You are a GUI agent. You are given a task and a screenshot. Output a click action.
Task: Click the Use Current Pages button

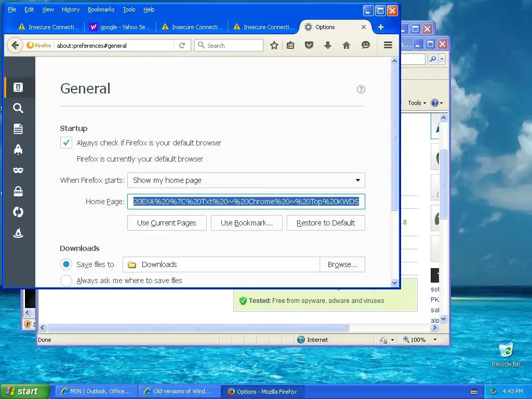[x=167, y=223]
